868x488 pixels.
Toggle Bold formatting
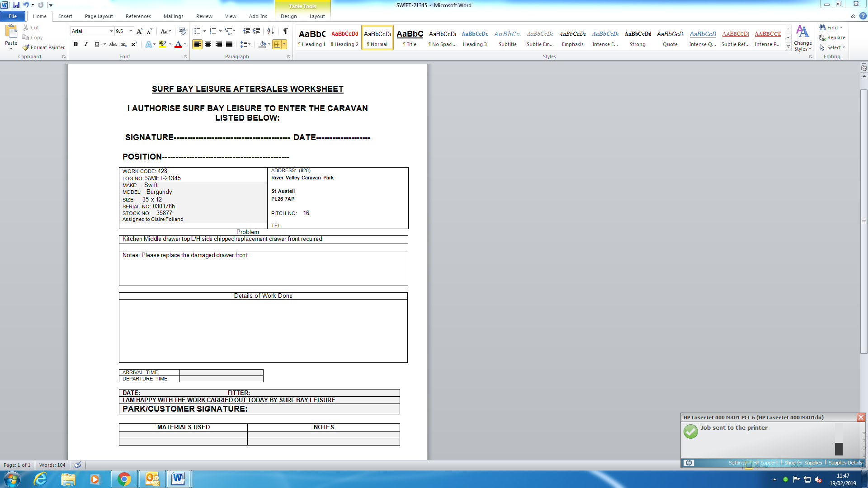[x=75, y=44]
